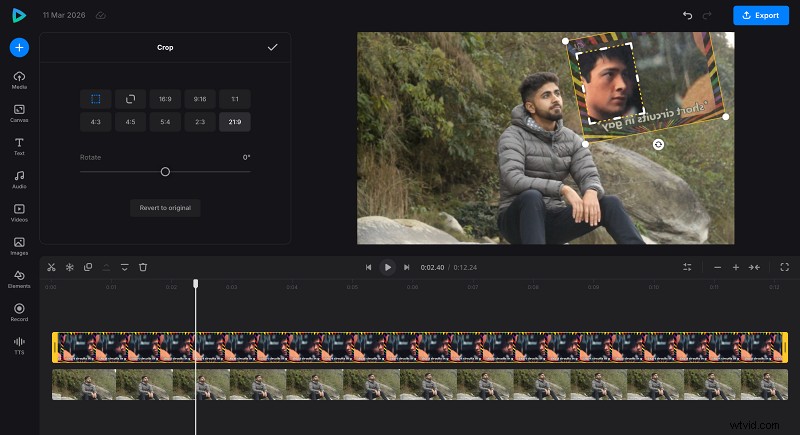800x435 pixels.
Task: Click the rotate handle below overlay image
Action: [658, 144]
